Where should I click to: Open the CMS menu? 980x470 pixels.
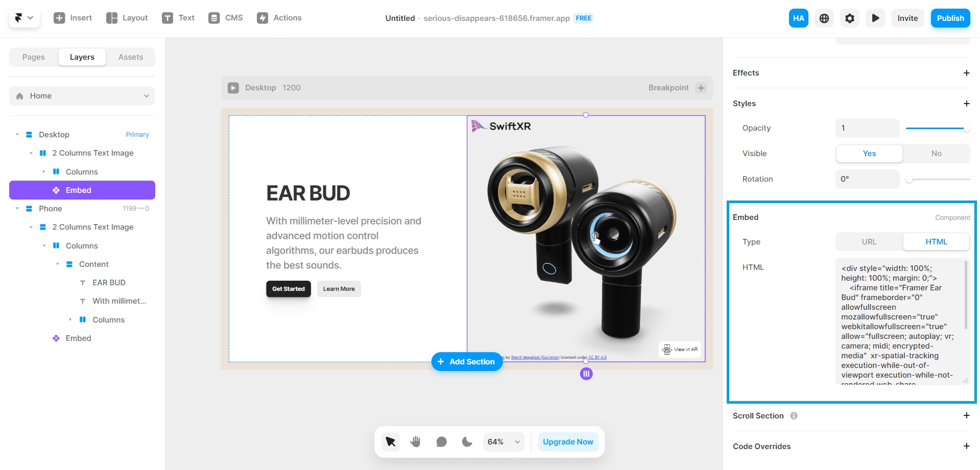[226, 18]
